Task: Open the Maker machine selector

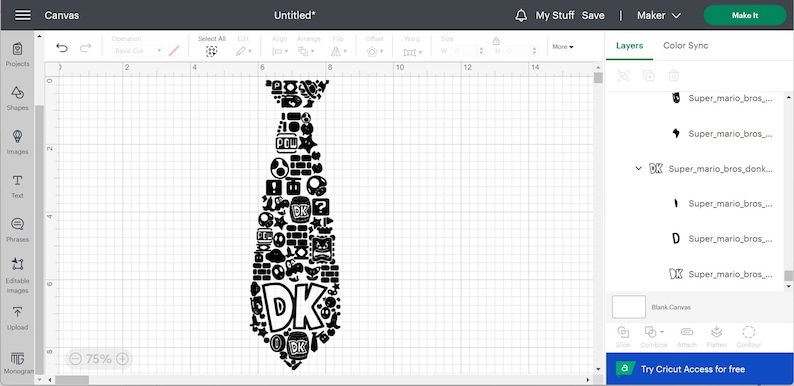Action: [658, 15]
